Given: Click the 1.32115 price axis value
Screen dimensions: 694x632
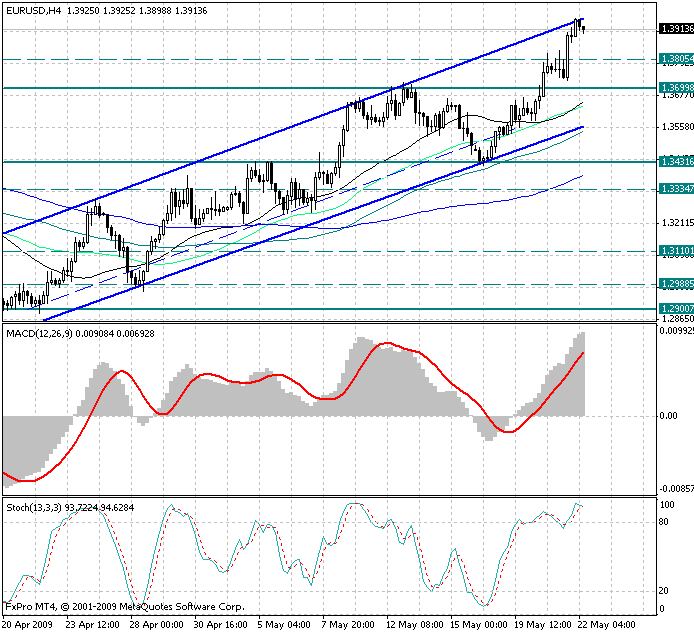Looking at the screenshot, I should [678, 223].
